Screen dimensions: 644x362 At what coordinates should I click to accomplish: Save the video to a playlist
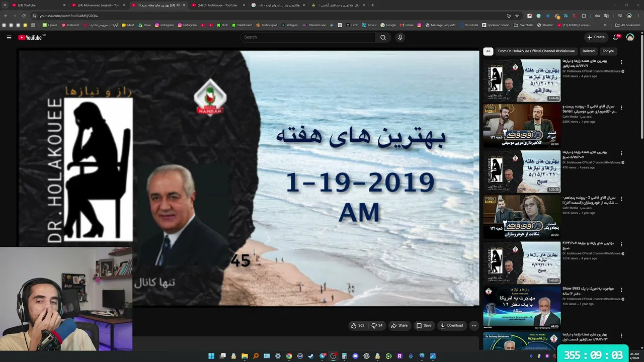[424, 325]
